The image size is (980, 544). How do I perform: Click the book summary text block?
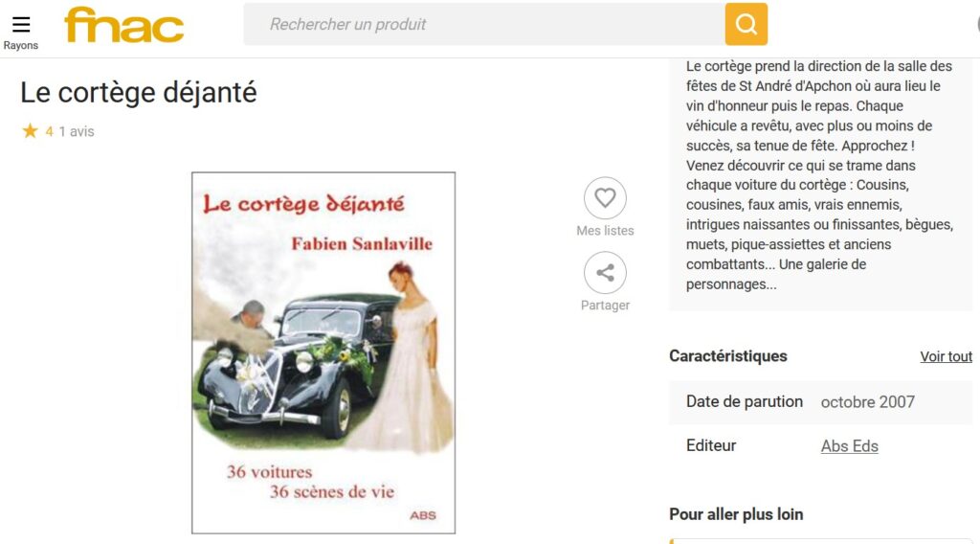point(819,175)
